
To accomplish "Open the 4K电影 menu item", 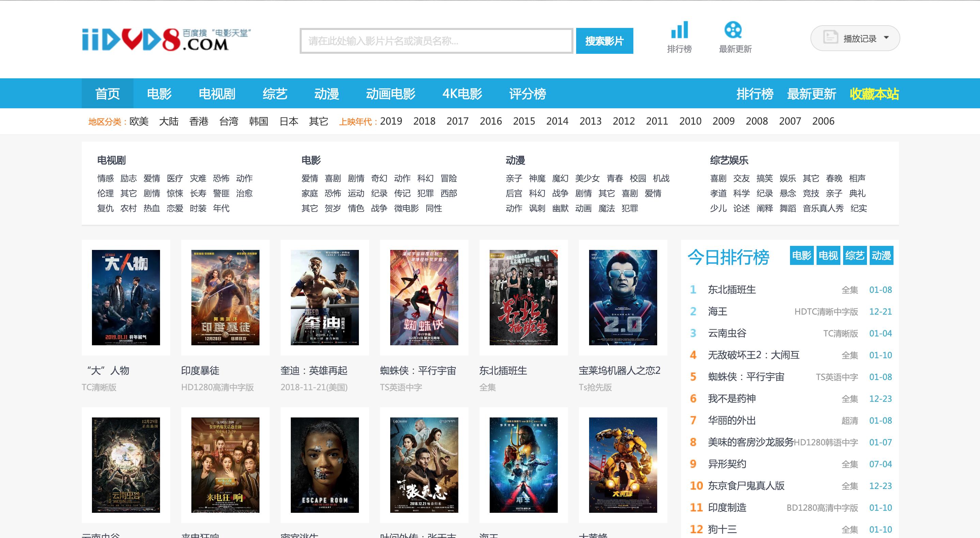I will 463,93.
